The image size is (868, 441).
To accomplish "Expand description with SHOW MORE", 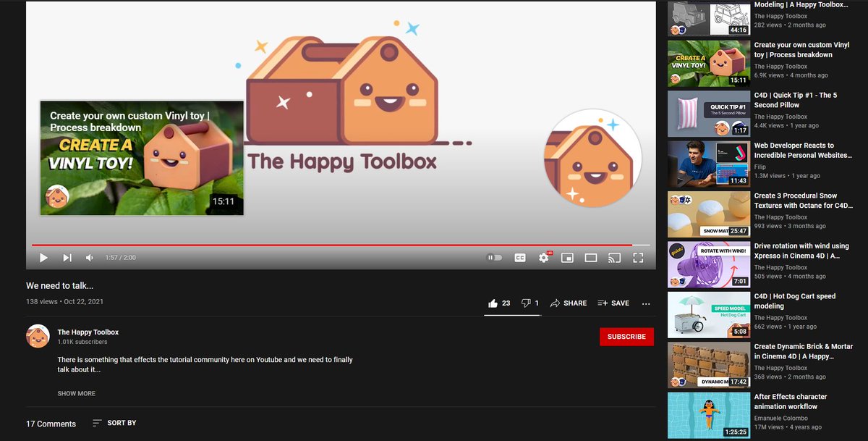I will 77,394.
